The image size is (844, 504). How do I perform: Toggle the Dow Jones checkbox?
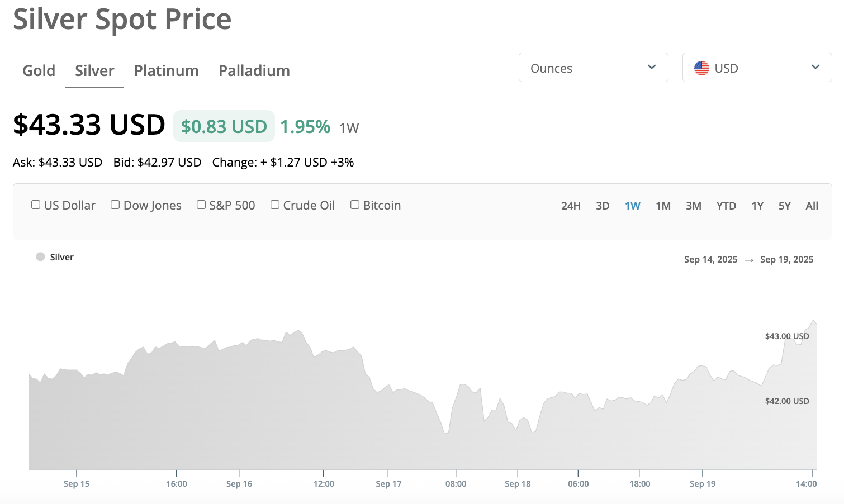115,205
